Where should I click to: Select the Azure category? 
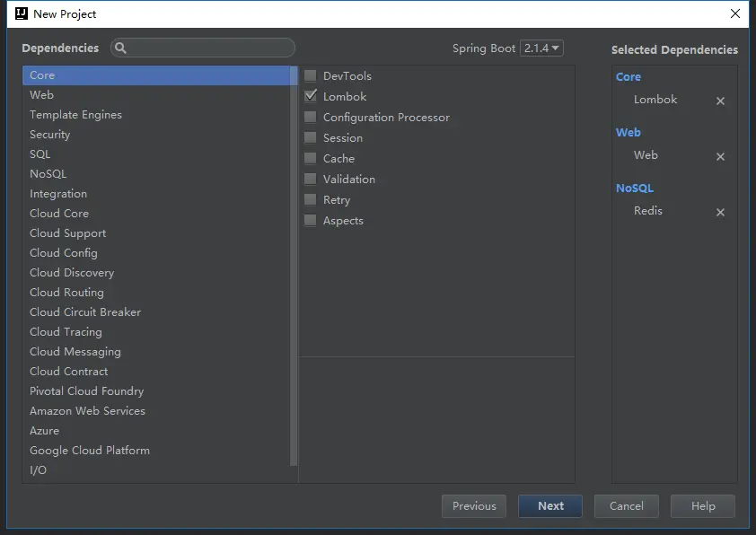(156, 431)
